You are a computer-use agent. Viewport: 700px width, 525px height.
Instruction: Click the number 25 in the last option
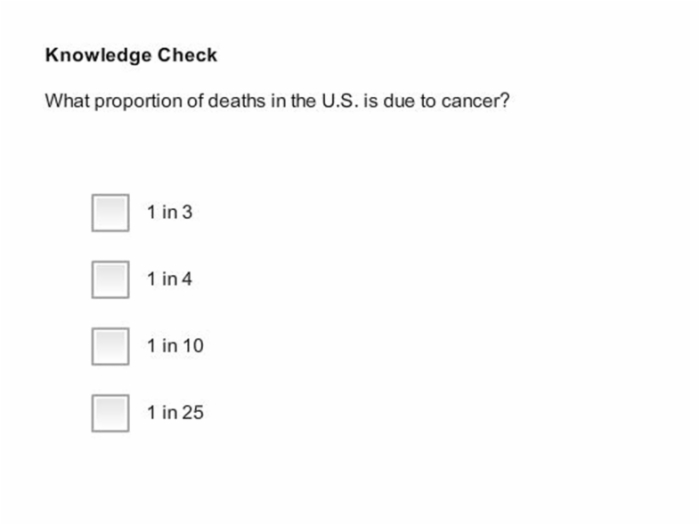click(x=193, y=412)
